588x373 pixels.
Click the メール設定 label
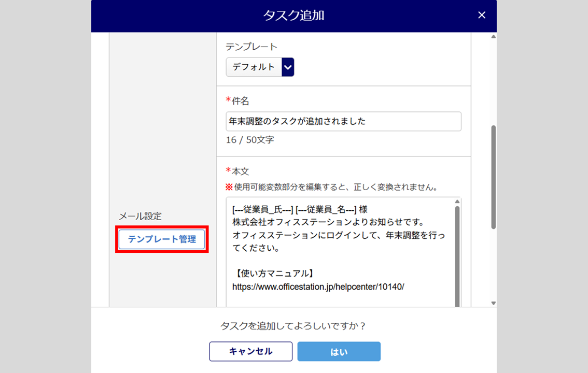pyautogui.click(x=140, y=217)
